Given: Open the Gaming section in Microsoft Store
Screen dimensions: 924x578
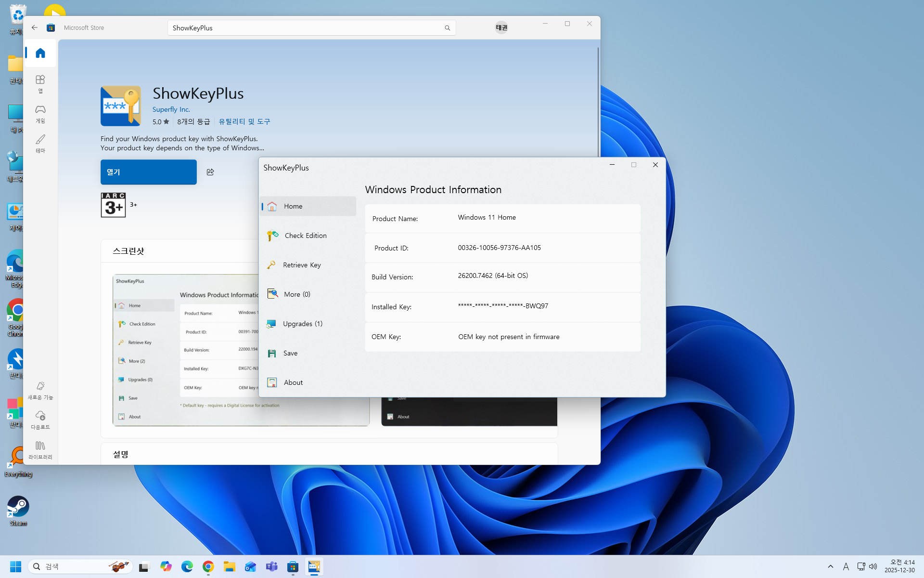Looking at the screenshot, I should point(40,114).
